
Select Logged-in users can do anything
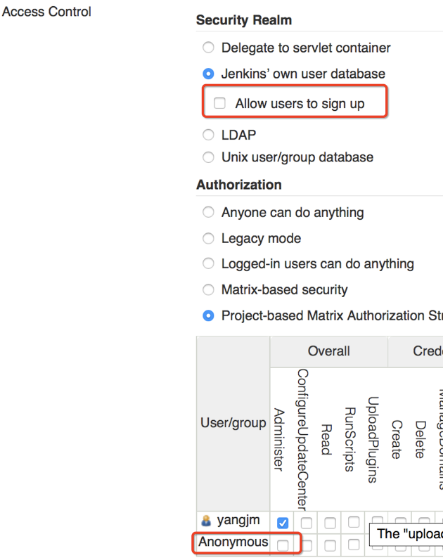208,263
